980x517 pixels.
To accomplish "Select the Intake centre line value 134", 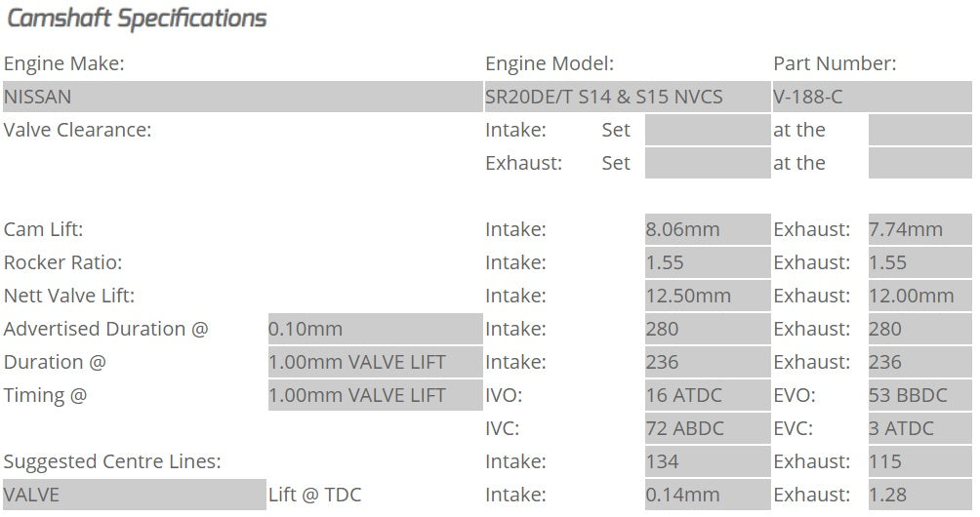I will point(708,462).
